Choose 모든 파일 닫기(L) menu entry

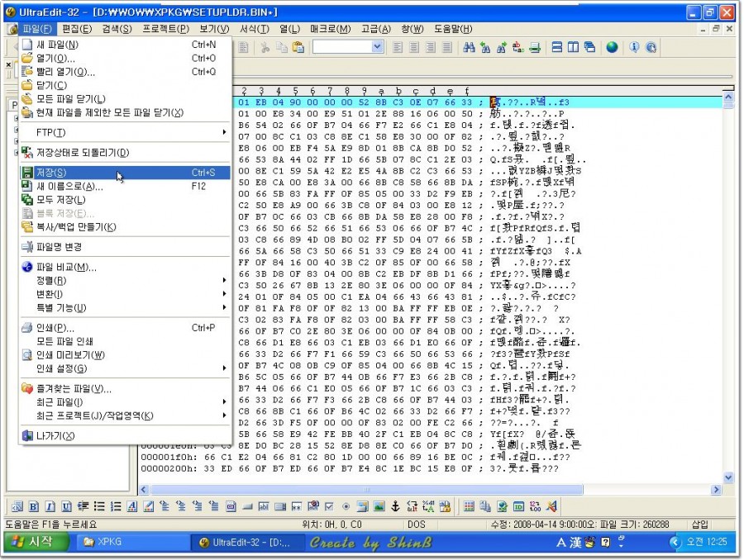126,99
